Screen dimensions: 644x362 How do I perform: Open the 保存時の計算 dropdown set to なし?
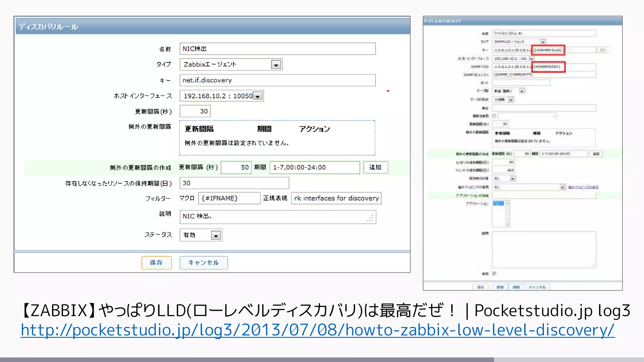504,178
